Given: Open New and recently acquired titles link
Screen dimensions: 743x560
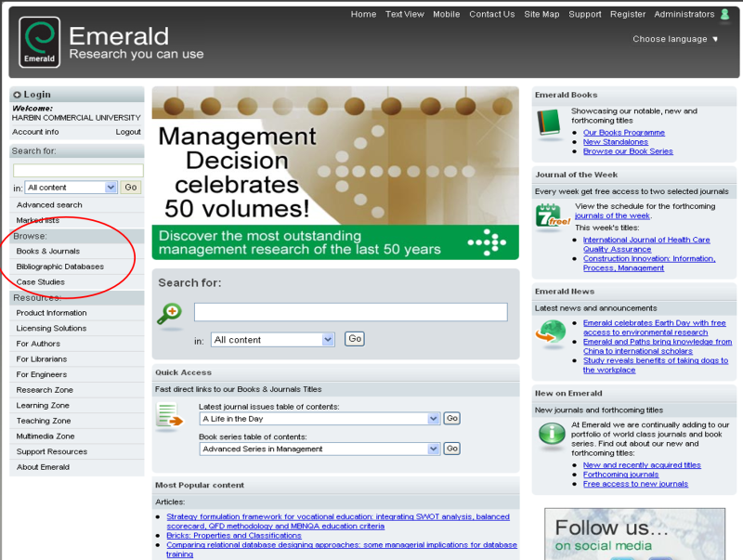Looking at the screenshot, I should [642, 465].
